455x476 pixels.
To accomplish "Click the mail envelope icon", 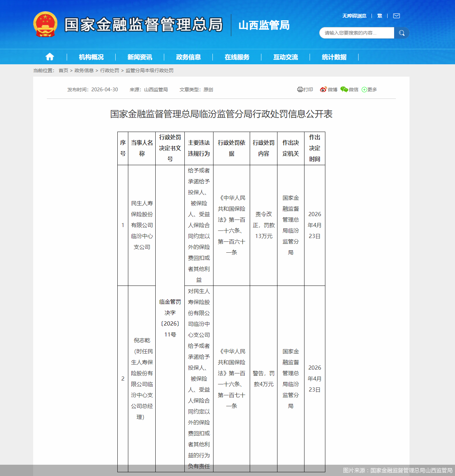I will click(396, 16).
